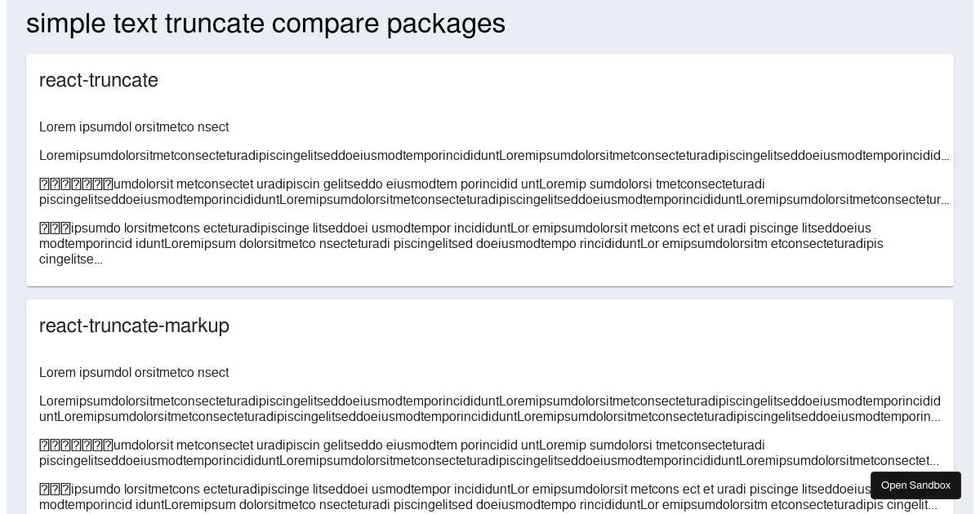Select the 'react-truncate' card heading
The height and width of the screenshot is (514, 980).
point(98,80)
